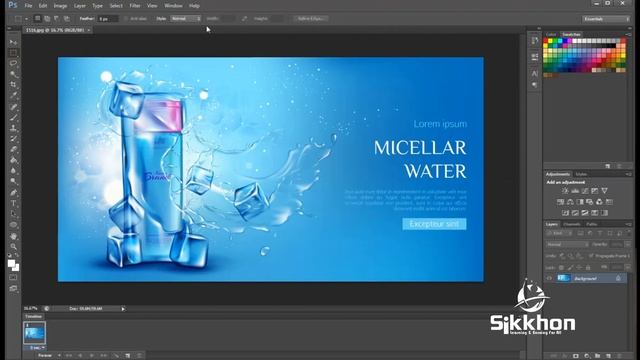Open the Image menu

(60, 6)
